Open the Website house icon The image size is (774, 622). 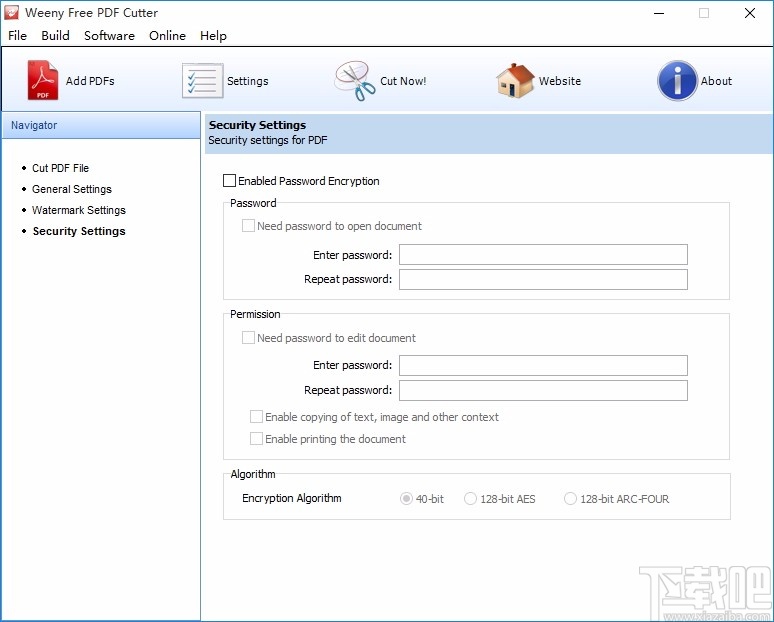tap(515, 80)
